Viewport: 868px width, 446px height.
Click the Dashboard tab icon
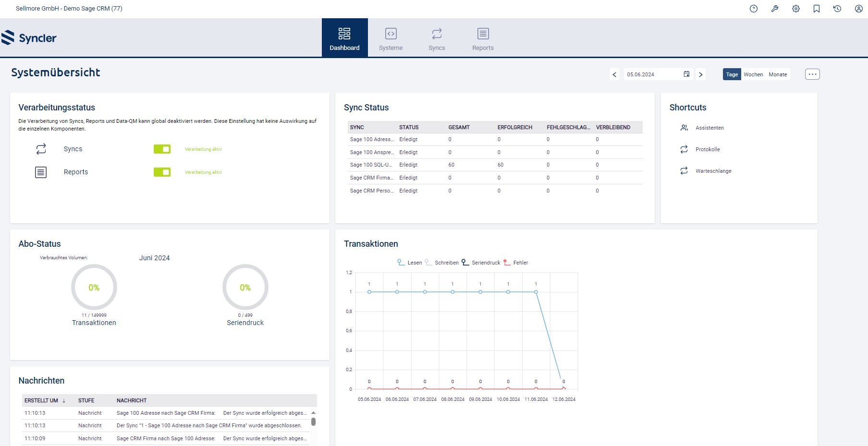tap(344, 34)
